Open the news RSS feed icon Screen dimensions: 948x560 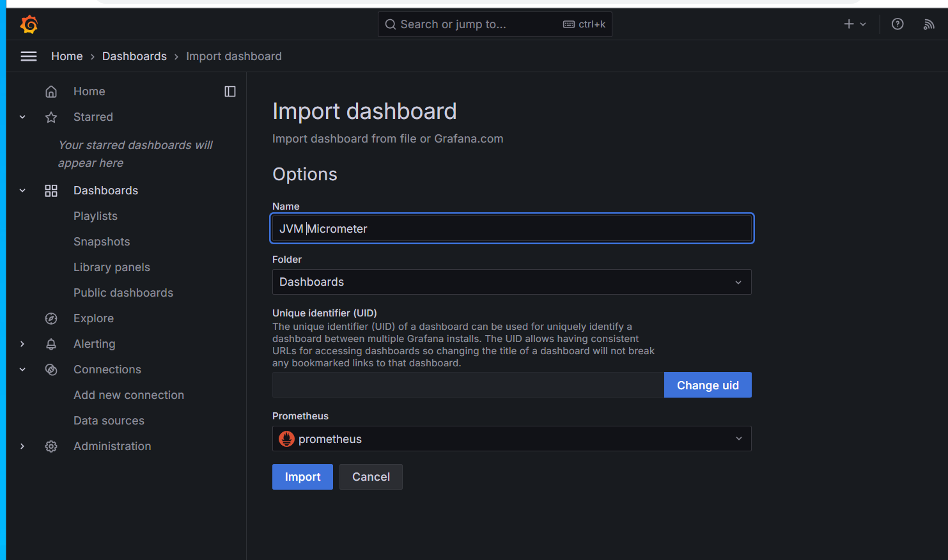click(929, 24)
